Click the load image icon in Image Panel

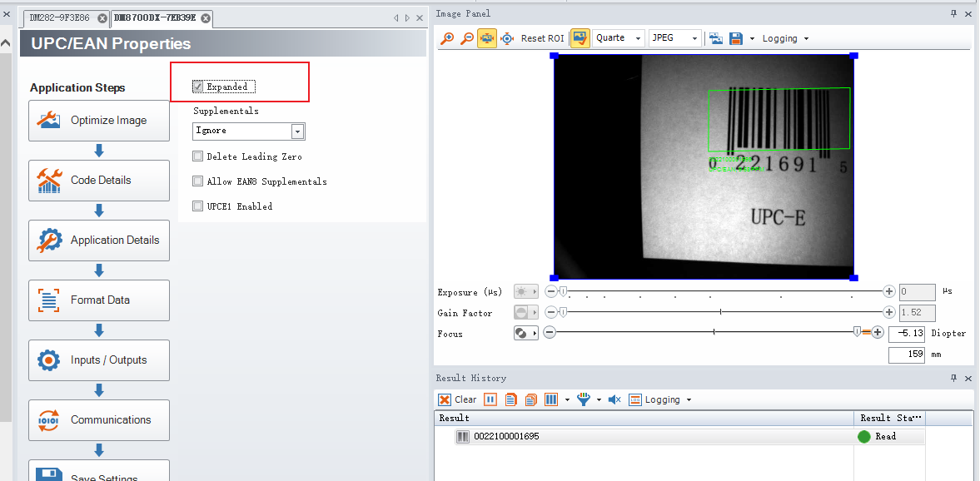(714, 38)
